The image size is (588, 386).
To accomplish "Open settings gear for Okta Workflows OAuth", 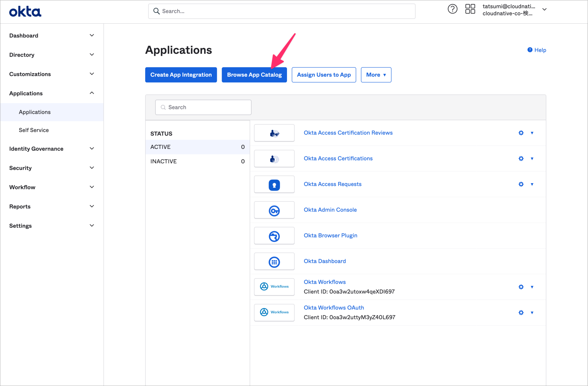I will point(521,312).
